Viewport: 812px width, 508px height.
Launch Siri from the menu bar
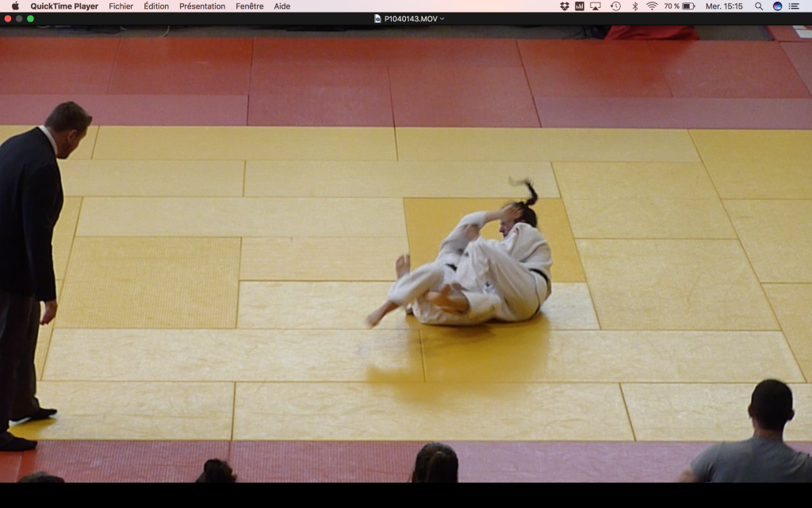(777, 6)
